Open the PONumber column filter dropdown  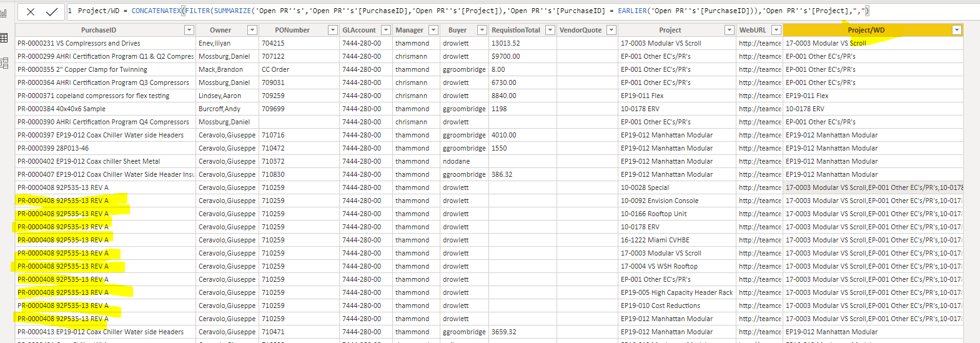(332, 30)
